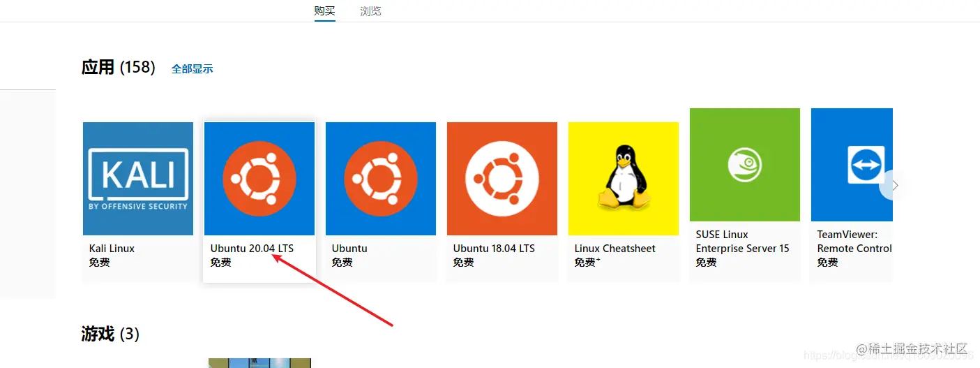980x368 pixels.
Task: Click 免费 price under Kali Linux
Action: [100, 263]
